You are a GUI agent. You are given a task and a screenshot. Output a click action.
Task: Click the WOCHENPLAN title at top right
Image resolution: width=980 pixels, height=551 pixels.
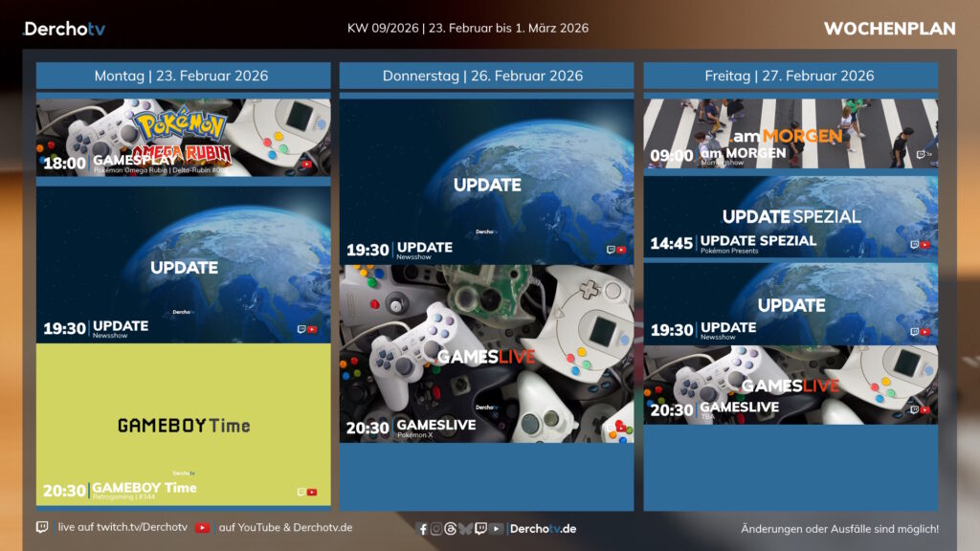tap(889, 29)
